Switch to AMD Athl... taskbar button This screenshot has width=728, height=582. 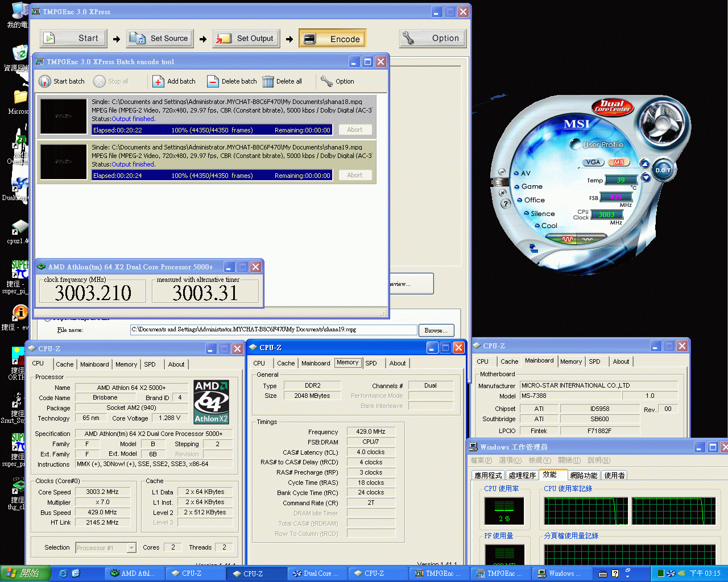tap(134, 573)
